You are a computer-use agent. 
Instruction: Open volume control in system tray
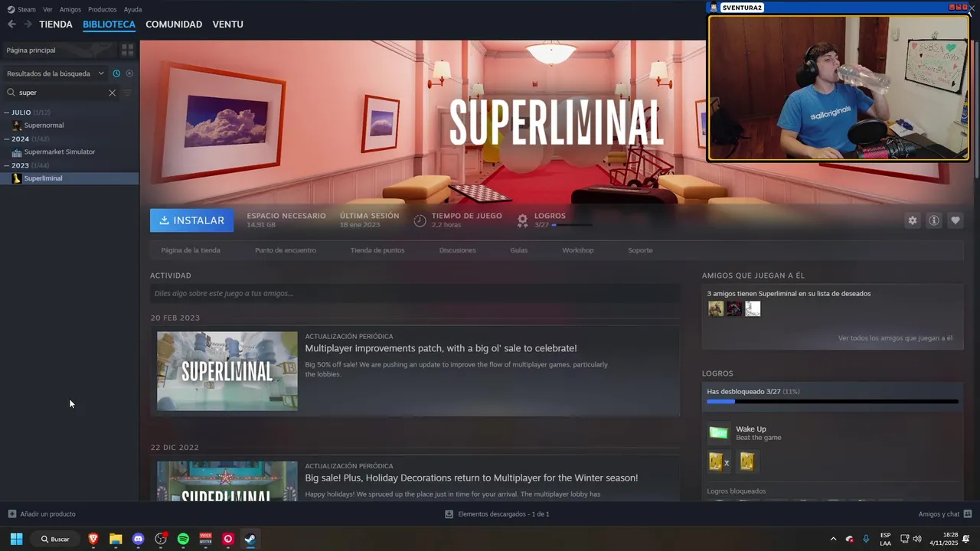click(x=917, y=539)
